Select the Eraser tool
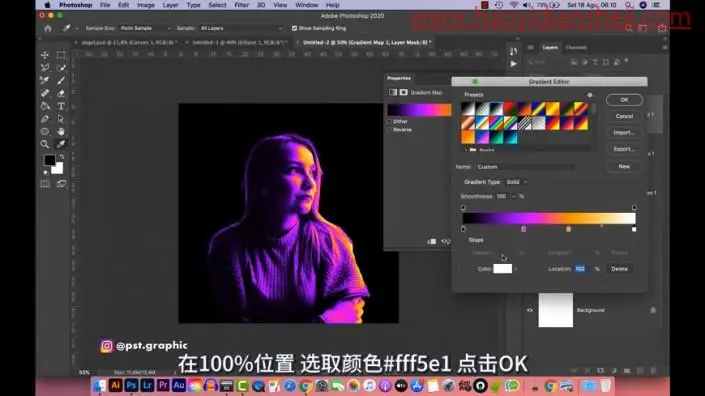 click(61, 93)
